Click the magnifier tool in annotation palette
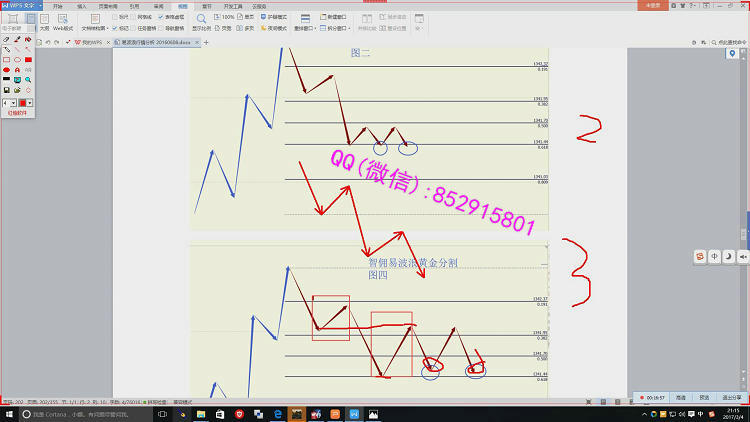 point(28,79)
